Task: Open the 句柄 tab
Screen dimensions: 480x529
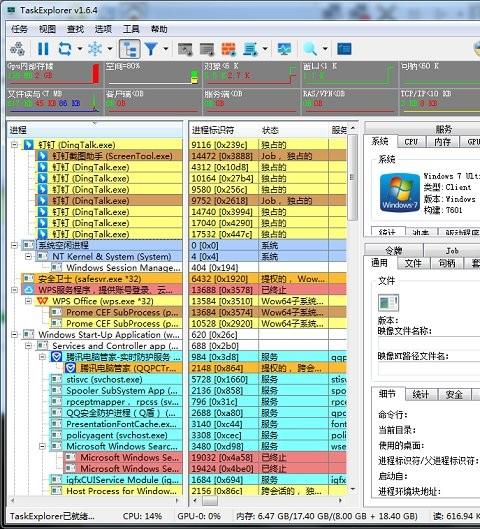Action: pos(447,263)
